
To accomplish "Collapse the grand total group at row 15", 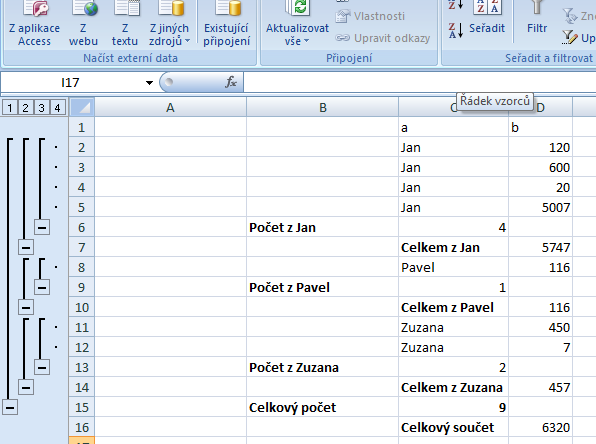I will (10, 408).
